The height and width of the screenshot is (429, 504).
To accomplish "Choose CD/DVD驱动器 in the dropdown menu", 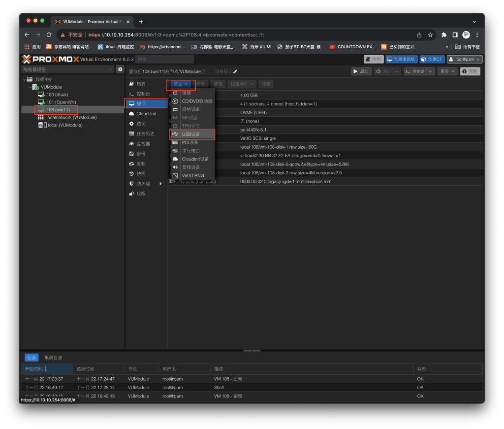I will pyautogui.click(x=196, y=101).
